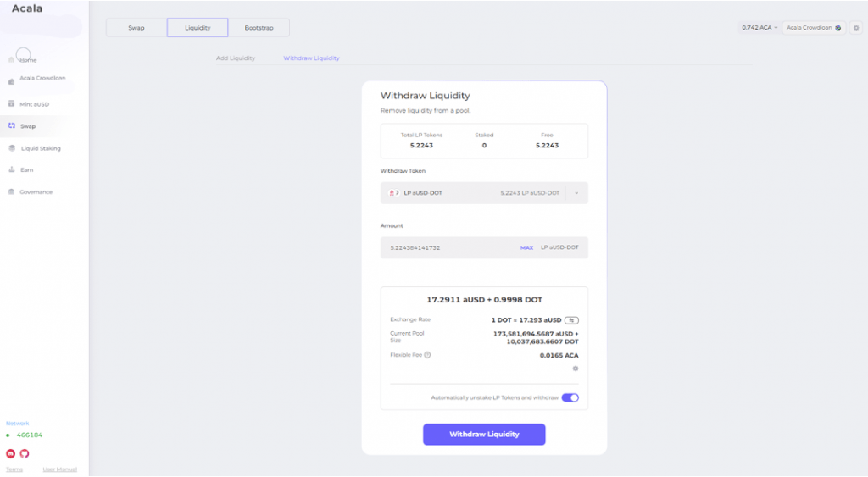Switch to the Swap tab at top
868x477 pixels.
click(x=136, y=28)
